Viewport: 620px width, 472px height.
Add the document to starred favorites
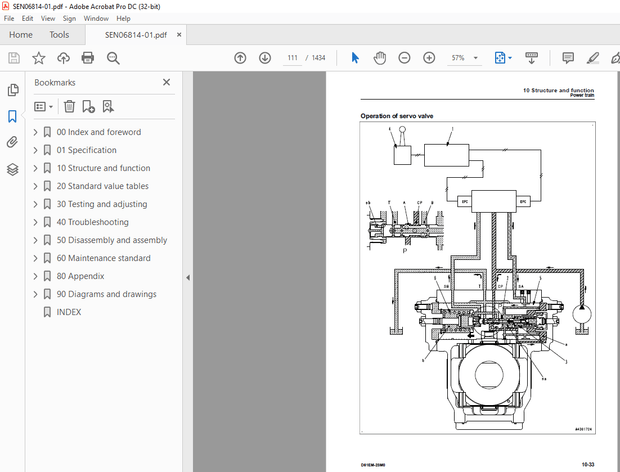point(38,58)
